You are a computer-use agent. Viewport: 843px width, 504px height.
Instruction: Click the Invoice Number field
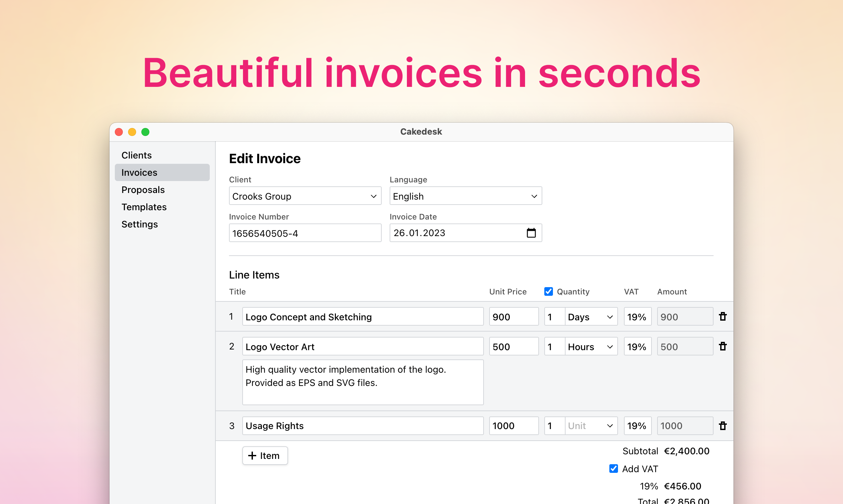tap(305, 233)
